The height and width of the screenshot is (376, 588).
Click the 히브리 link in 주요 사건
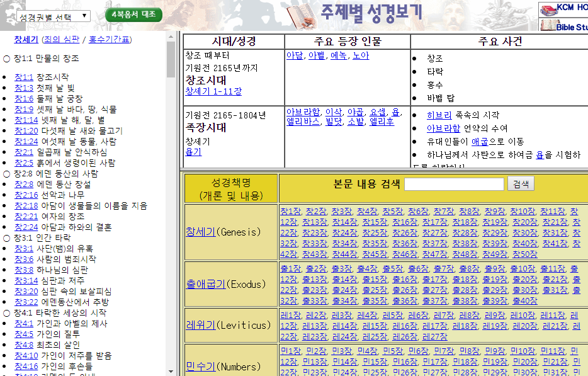click(439, 115)
